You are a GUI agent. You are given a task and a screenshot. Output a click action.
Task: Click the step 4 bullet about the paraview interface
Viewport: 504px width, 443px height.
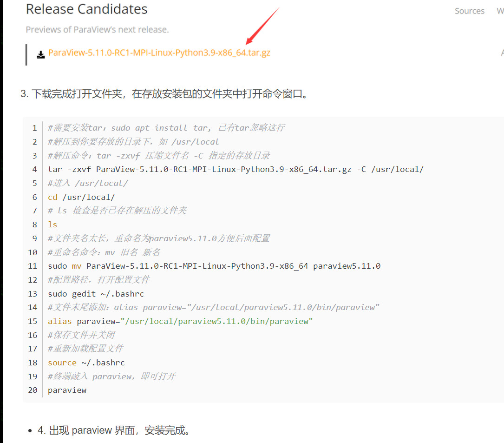coord(114,430)
